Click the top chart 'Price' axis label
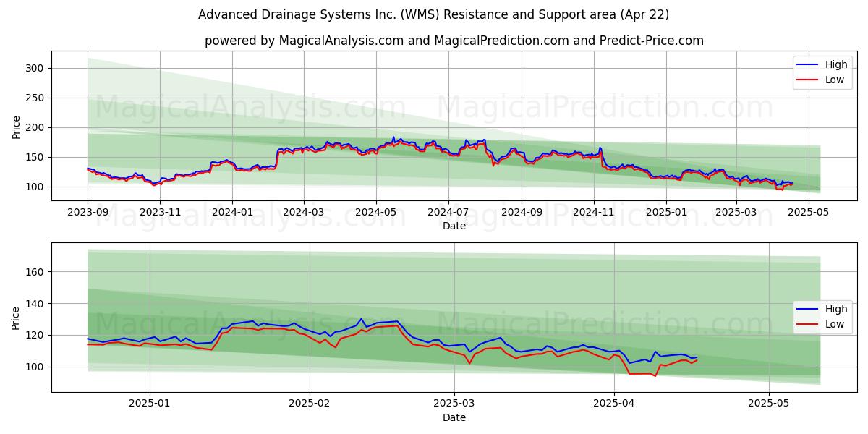 click(x=17, y=127)
